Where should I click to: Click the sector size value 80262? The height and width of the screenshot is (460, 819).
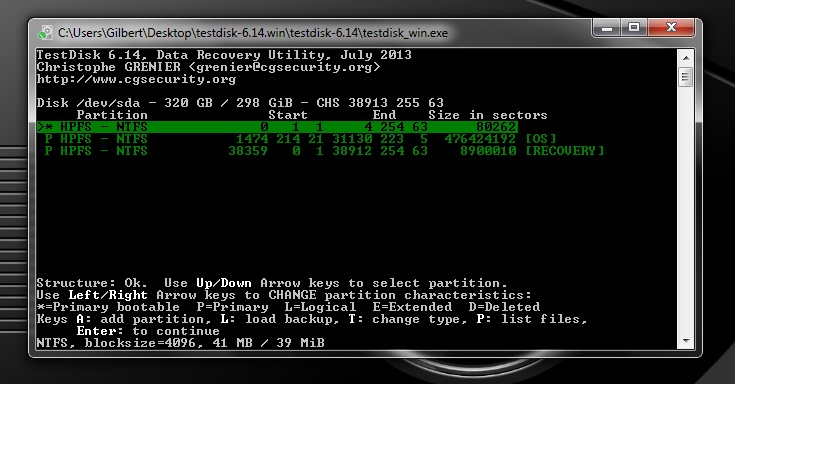point(496,127)
